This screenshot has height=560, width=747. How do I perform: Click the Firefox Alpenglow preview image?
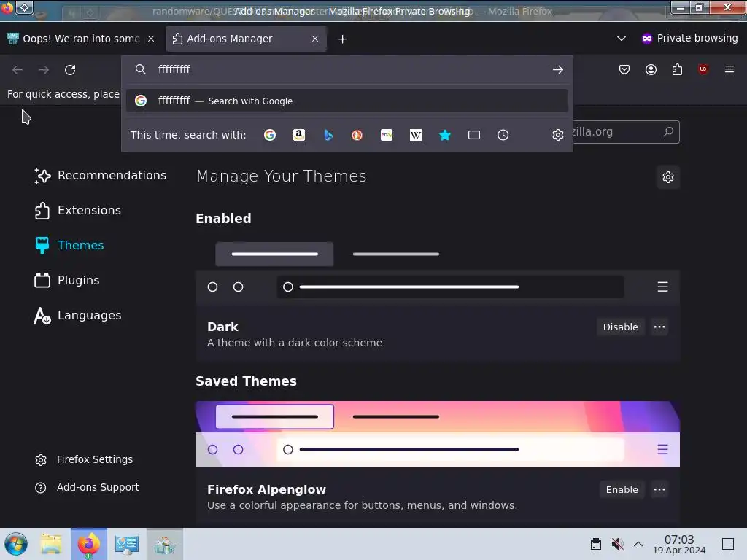(438, 434)
